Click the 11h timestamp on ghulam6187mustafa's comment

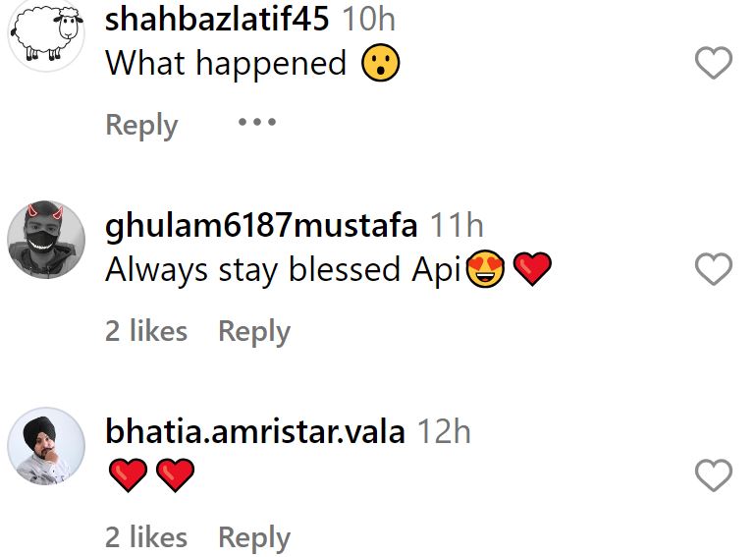(x=457, y=225)
